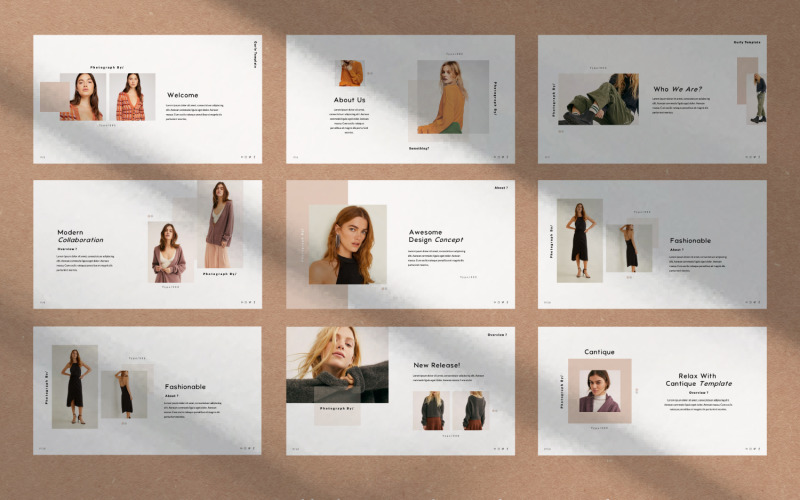Pick the pink color block behind red-haired portrait
Screen dimensions: 800x500
click(x=330, y=193)
